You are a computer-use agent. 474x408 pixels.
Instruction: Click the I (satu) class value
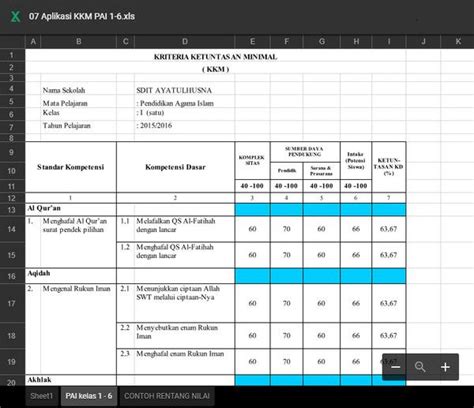(150, 113)
